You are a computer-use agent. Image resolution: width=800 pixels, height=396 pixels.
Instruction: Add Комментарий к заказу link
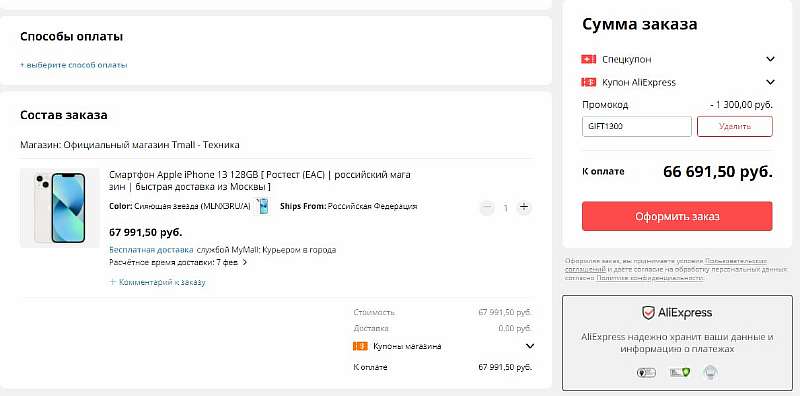157,282
